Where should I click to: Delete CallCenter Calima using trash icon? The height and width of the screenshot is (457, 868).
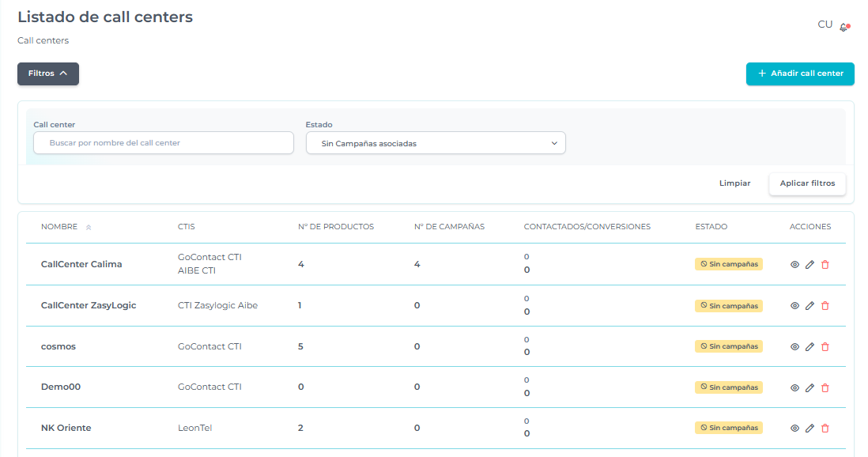coord(825,265)
